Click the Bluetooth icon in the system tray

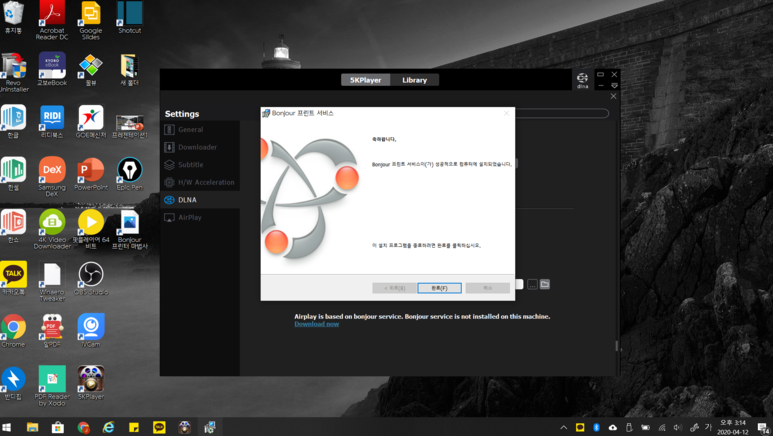coord(596,428)
